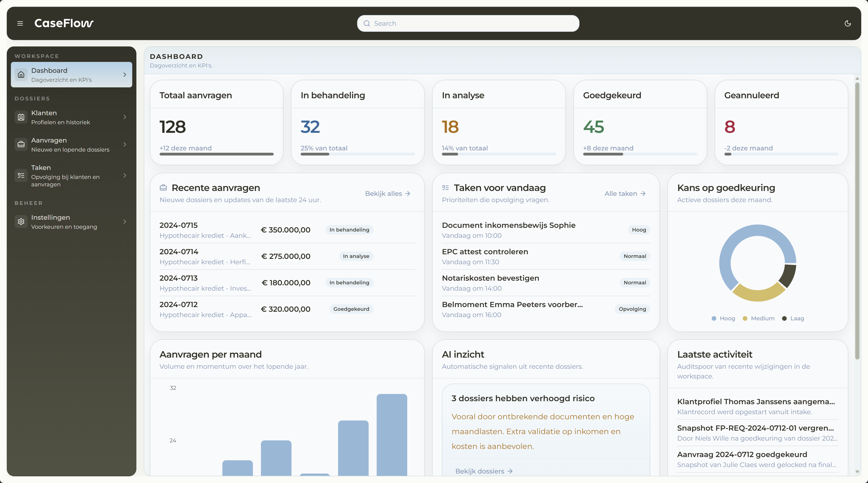Open activity Klantprofiel Thomas Janssens
868x483 pixels.
[758, 407]
